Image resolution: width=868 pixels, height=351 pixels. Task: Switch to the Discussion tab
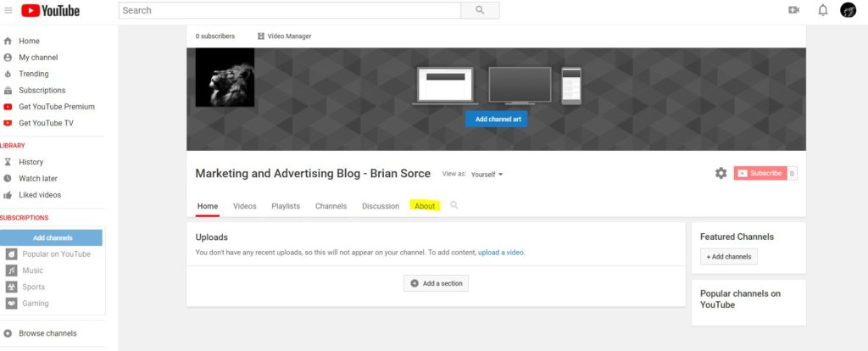[x=381, y=206]
